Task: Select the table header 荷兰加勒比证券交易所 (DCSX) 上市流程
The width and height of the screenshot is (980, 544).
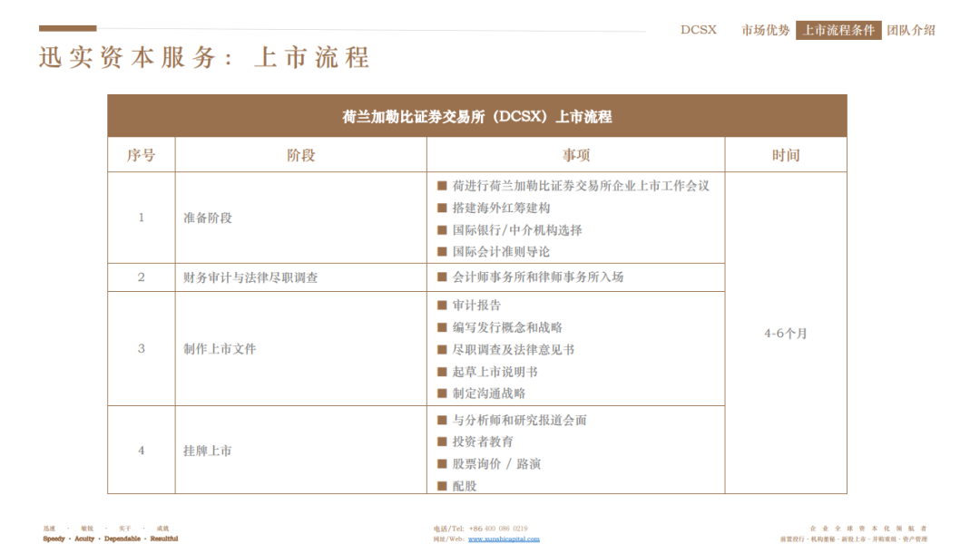Action: click(x=477, y=116)
